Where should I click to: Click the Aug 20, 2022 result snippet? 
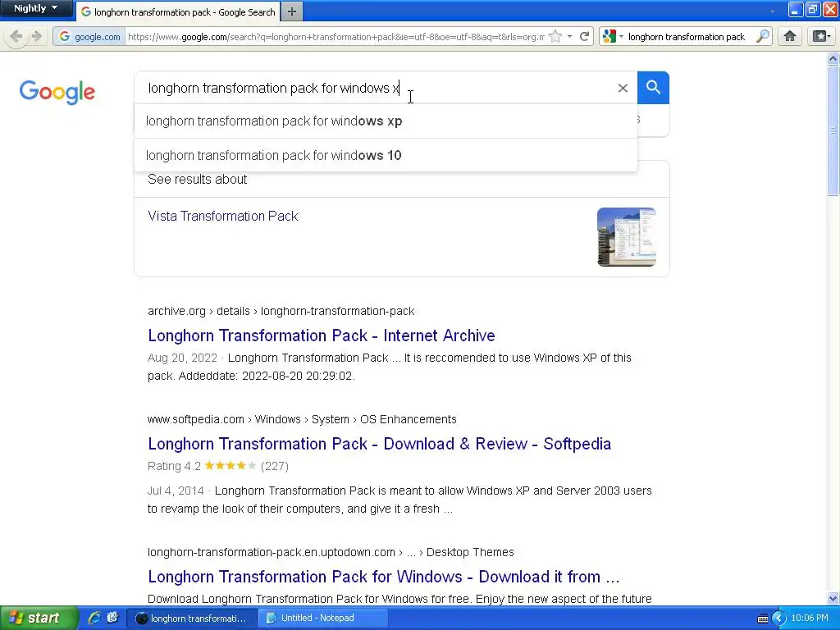click(x=390, y=367)
